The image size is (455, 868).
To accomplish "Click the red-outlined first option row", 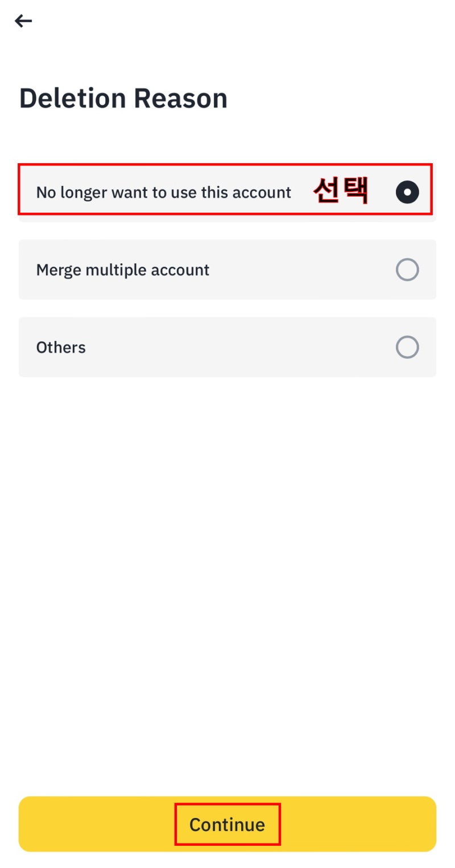I will [x=225, y=189].
